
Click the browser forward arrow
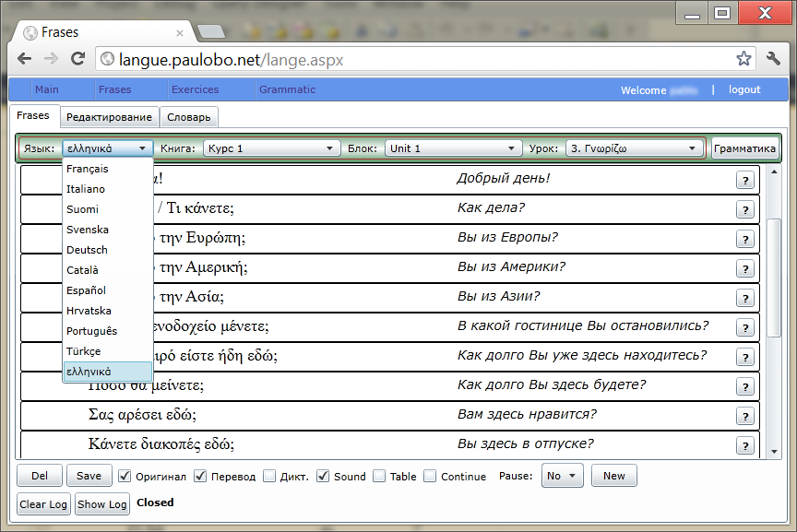52,59
